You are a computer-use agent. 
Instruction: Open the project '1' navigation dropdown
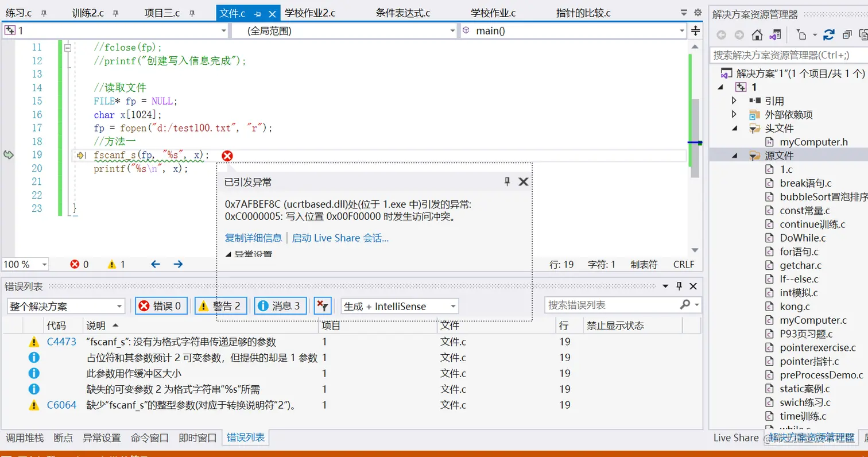tap(116, 30)
